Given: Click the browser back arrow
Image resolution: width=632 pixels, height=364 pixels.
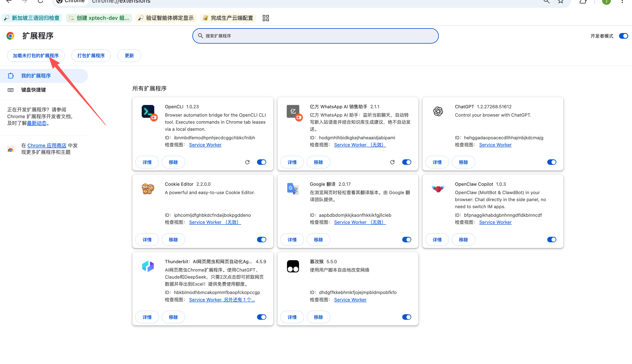Looking at the screenshot, I should [x=9, y=1].
